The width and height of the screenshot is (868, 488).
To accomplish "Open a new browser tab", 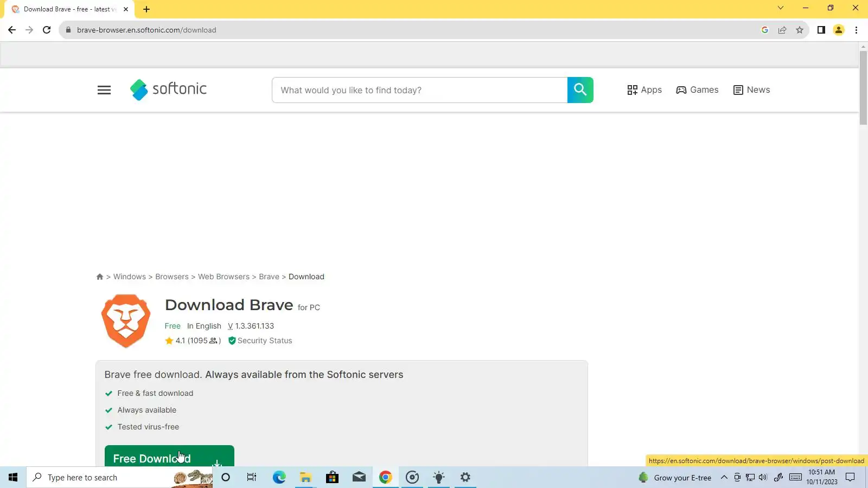I will (x=146, y=9).
